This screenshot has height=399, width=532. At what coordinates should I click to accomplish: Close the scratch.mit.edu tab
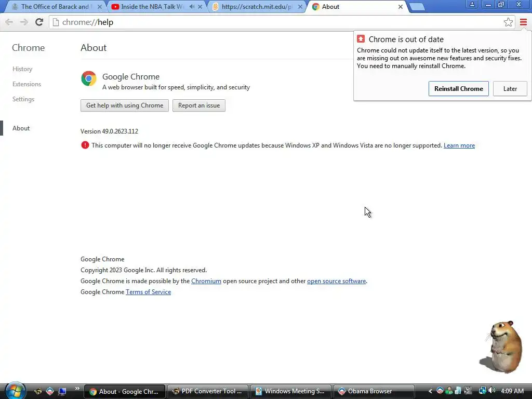(300, 7)
